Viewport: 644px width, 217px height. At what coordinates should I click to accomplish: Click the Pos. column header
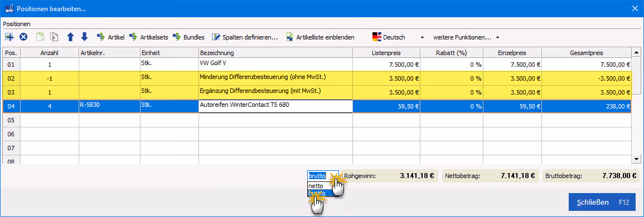pyautogui.click(x=12, y=52)
